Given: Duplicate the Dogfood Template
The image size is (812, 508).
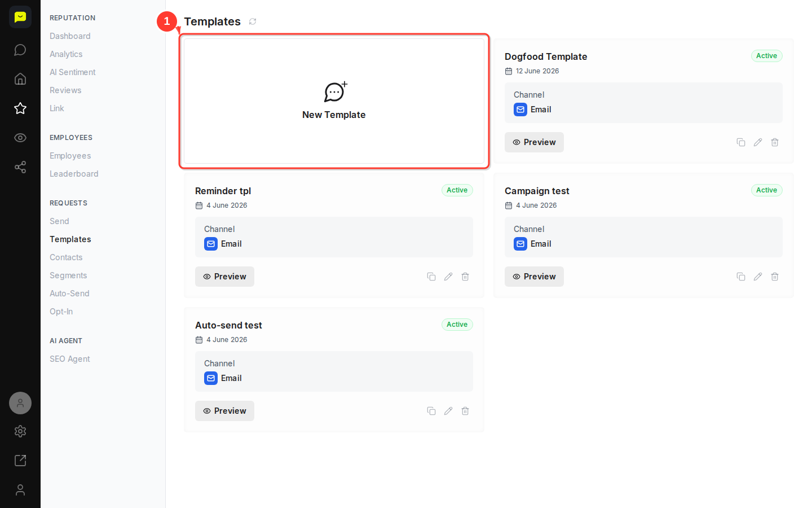Looking at the screenshot, I should (741, 142).
